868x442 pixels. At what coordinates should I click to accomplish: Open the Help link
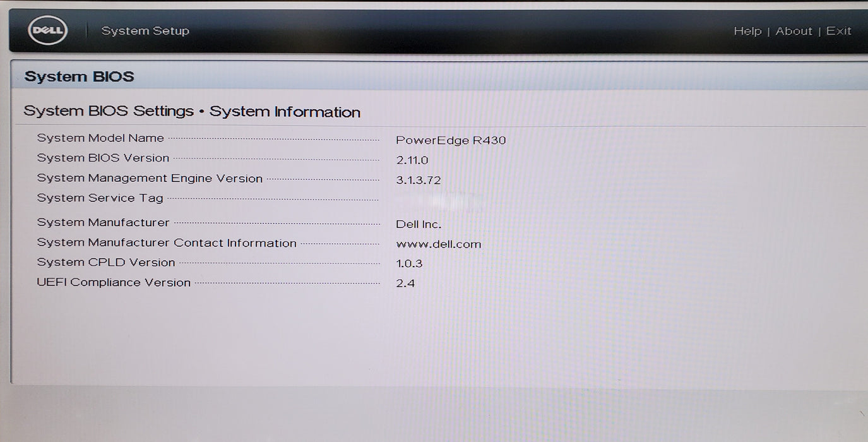(x=747, y=31)
